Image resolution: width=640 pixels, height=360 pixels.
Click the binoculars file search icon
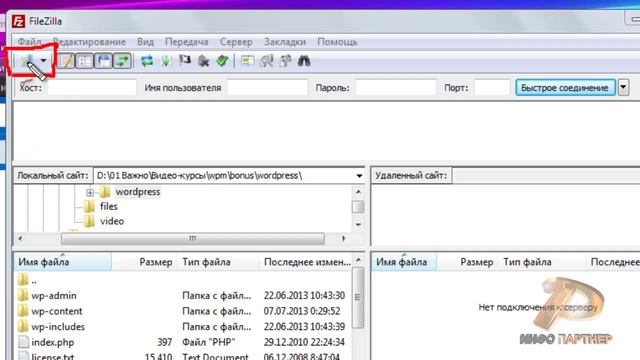pos(304,61)
